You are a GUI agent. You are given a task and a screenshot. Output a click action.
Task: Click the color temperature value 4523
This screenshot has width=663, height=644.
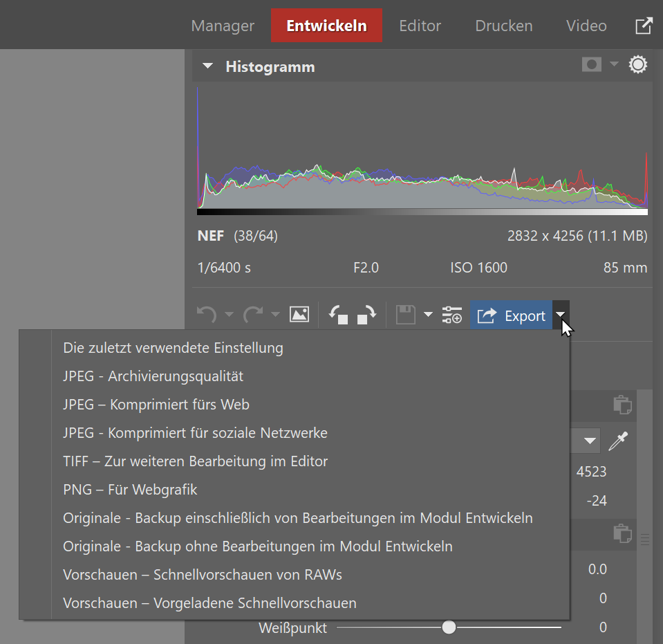coord(591,471)
